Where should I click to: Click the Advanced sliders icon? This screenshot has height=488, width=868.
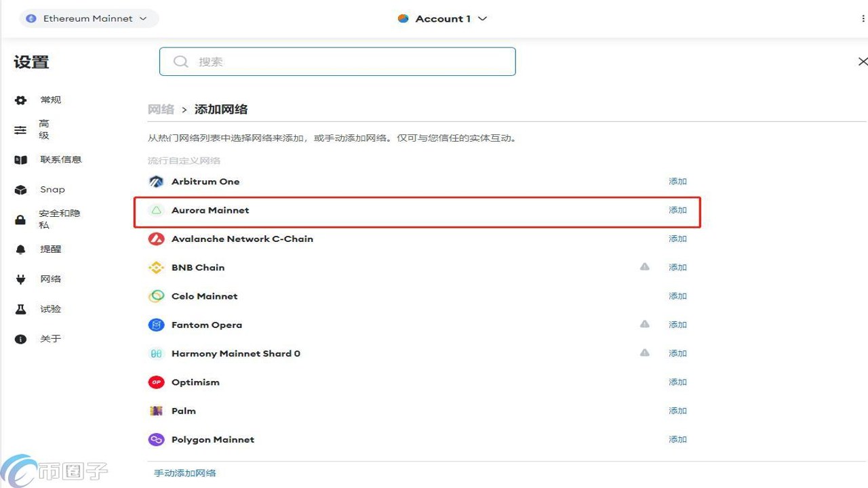(x=21, y=129)
